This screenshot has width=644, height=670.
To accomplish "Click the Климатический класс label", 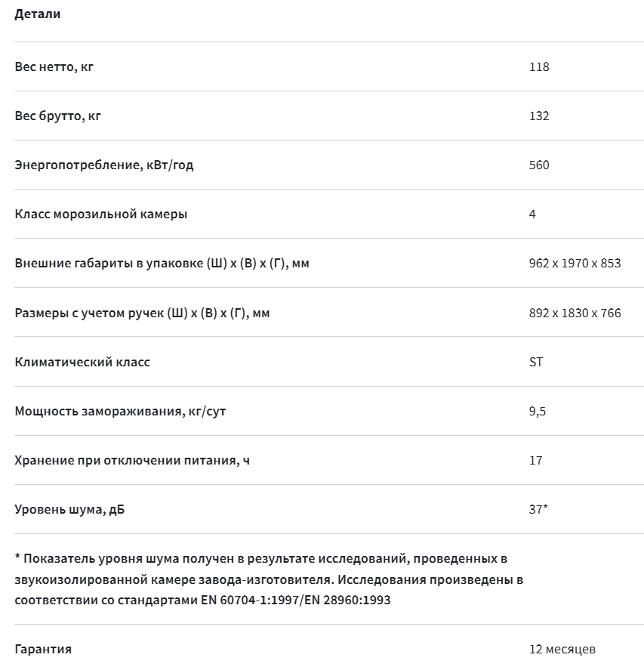I will pyautogui.click(x=82, y=363).
